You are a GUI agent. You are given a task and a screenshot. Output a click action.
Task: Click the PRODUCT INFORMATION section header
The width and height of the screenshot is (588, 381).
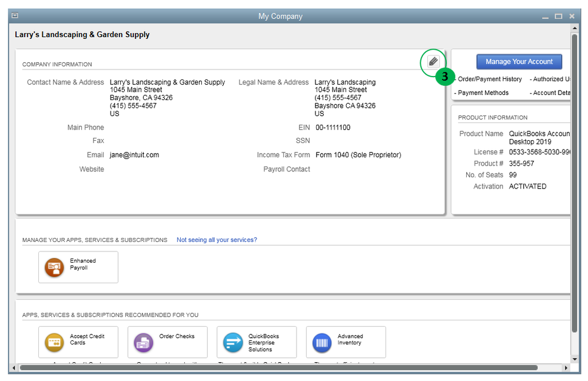(x=493, y=118)
